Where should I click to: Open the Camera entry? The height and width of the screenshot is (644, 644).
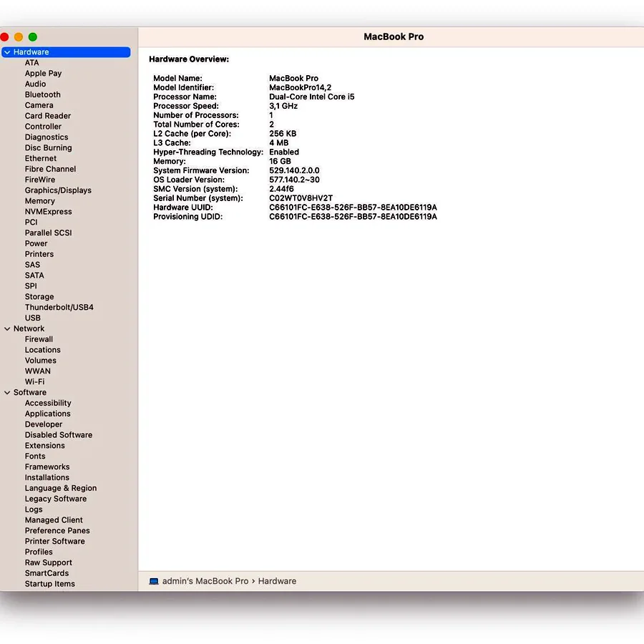[39, 106]
